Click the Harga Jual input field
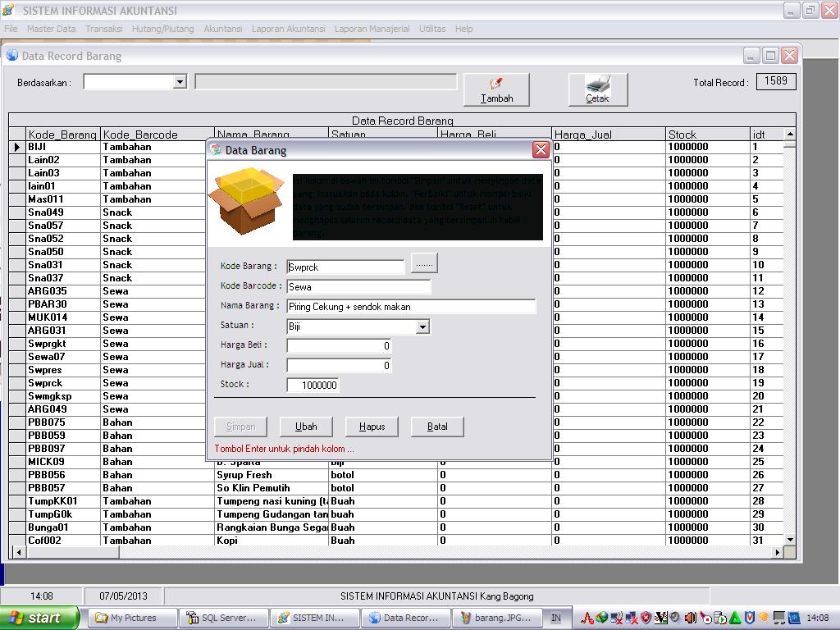This screenshot has height=630, width=840. (339, 366)
